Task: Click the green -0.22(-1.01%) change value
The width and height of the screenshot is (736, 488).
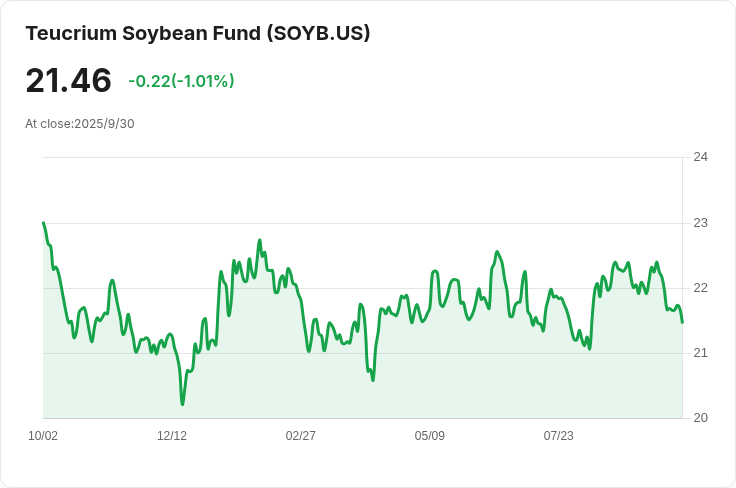Action: tap(181, 81)
